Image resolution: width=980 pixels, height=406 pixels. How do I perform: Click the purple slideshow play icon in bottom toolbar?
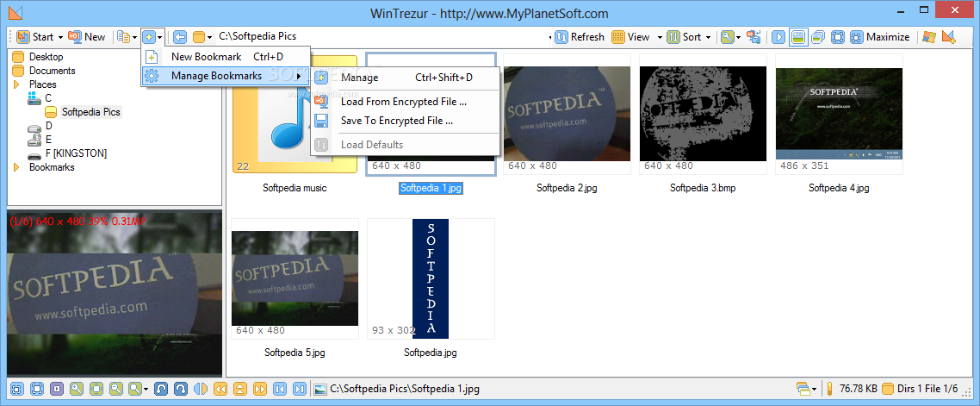pyautogui.click(x=56, y=389)
